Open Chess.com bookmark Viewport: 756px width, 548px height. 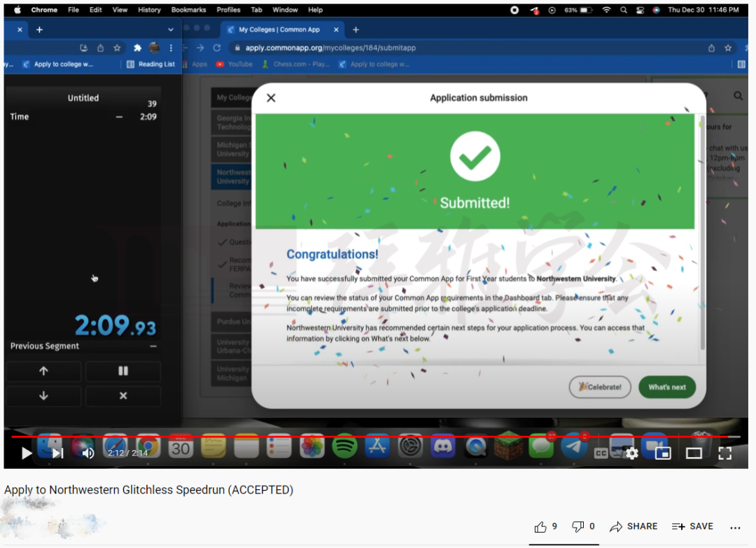click(x=296, y=64)
